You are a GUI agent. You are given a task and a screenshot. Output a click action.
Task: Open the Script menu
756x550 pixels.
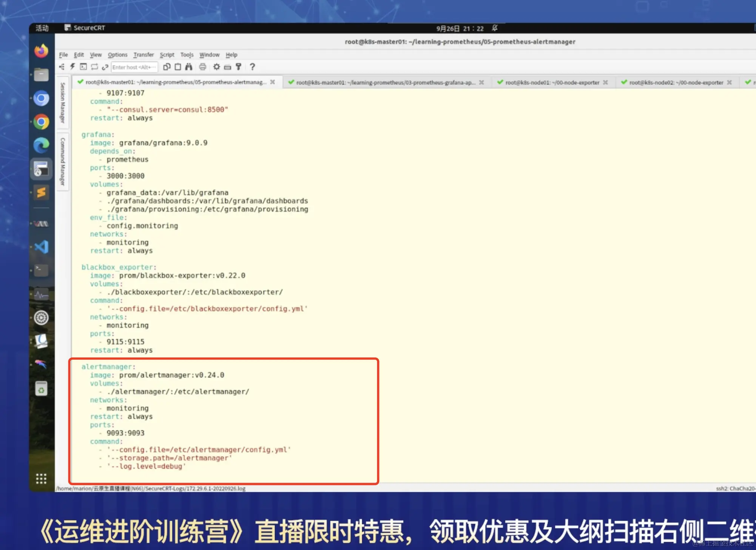pos(167,55)
